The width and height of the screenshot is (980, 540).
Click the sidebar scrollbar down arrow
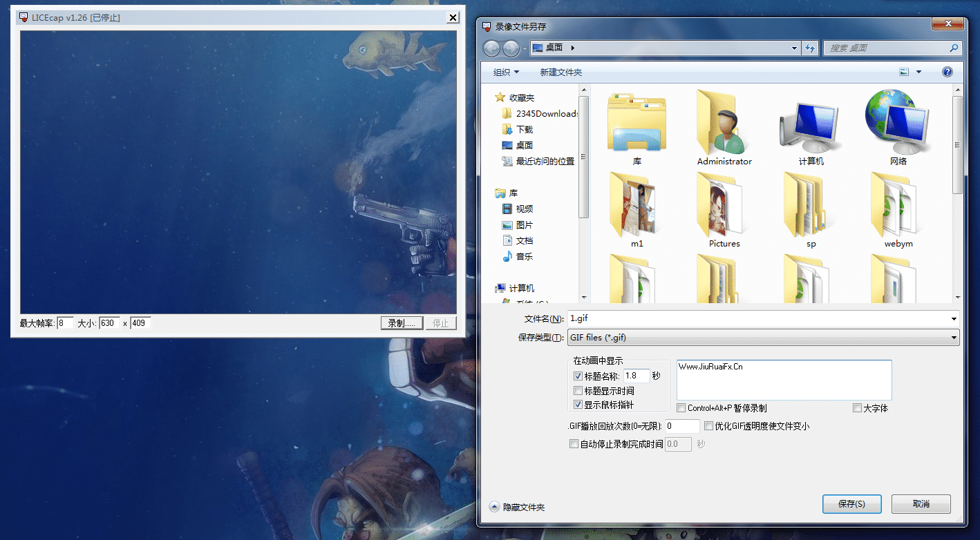pyautogui.click(x=584, y=297)
